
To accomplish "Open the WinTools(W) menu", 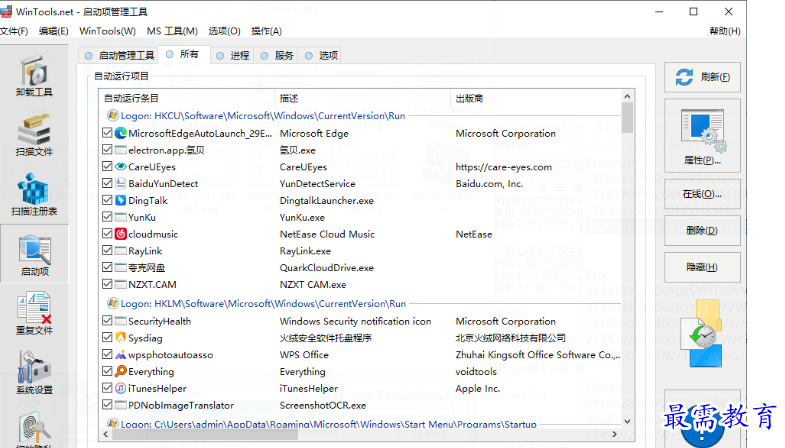I will coord(107,31).
